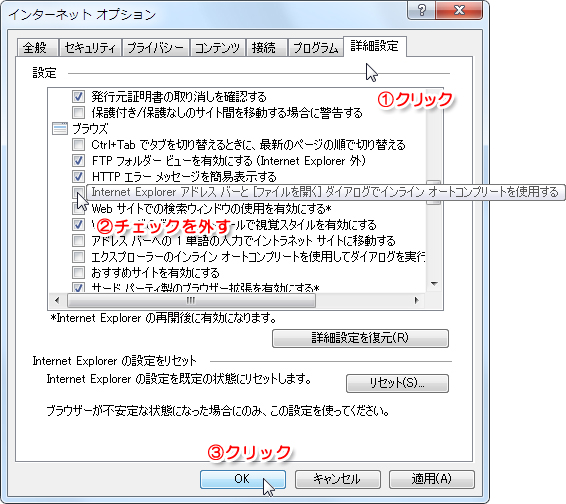The height and width of the screenshot is (504, 566).
Task: Toggle HTTP エラー メッセージを簡易表示する
Action: pyautogui.click(x=78, y=177)
